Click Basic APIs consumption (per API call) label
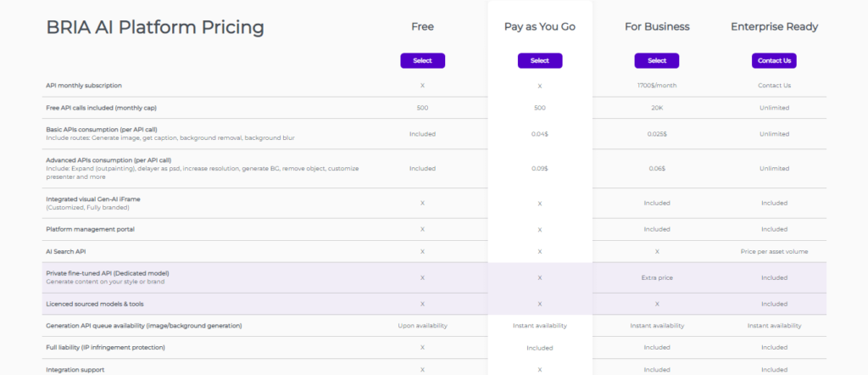The image size is (868, 375). [102, 130]
